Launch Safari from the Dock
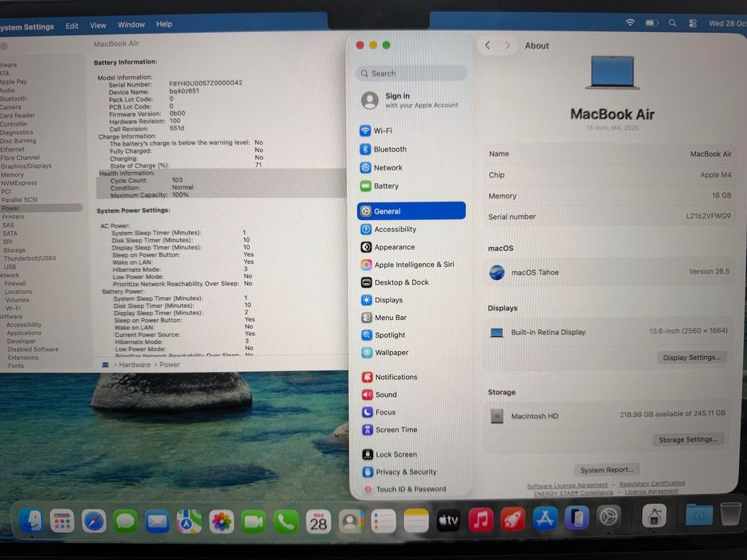747x560 pixels. (94, 521)
